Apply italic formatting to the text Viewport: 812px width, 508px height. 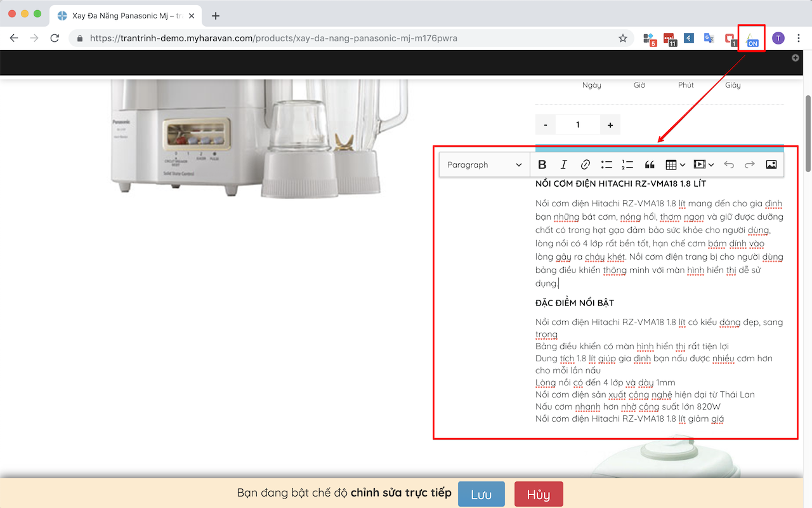pyautogui.click(x=563, y=164)
